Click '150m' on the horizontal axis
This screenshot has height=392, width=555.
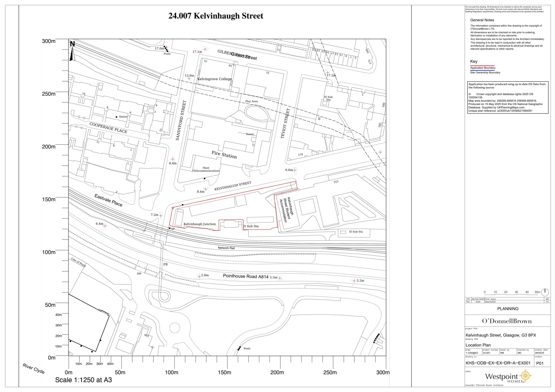coord(224,372)
